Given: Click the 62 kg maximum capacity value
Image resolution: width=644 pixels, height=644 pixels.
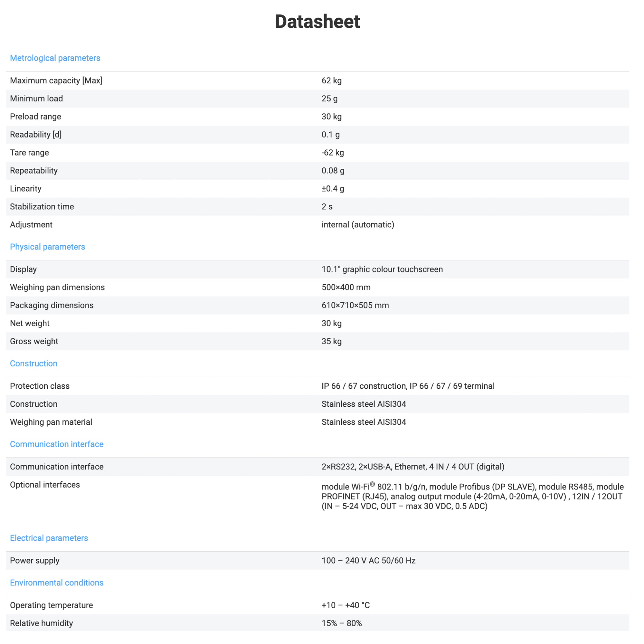Looking at the screenshot, I should (331, 81).
